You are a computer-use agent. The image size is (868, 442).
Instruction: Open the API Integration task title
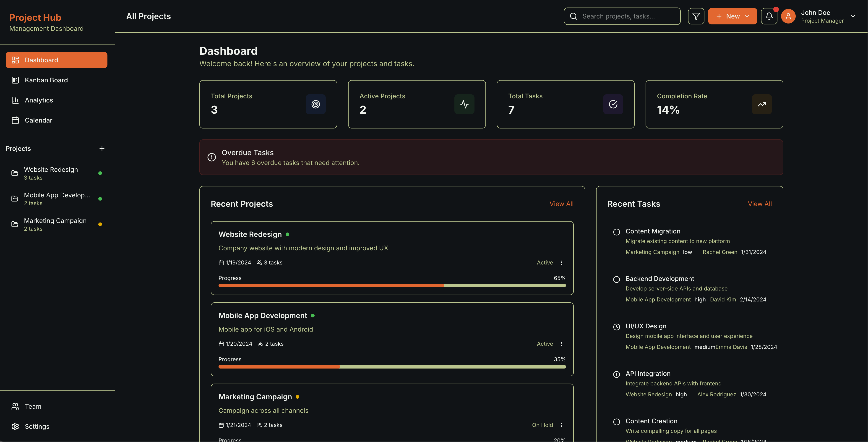click(648, 374)
